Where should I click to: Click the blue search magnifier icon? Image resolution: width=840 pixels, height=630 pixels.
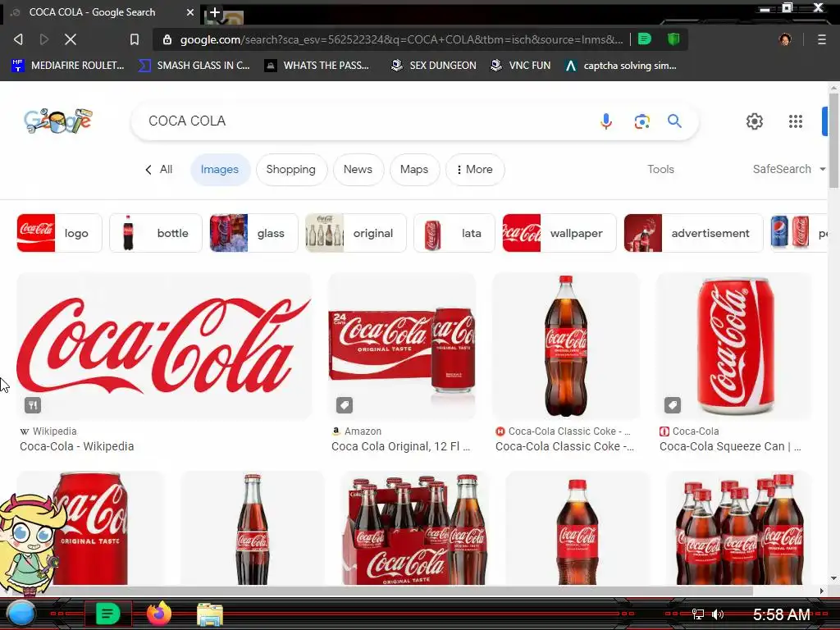coord(674,121)
